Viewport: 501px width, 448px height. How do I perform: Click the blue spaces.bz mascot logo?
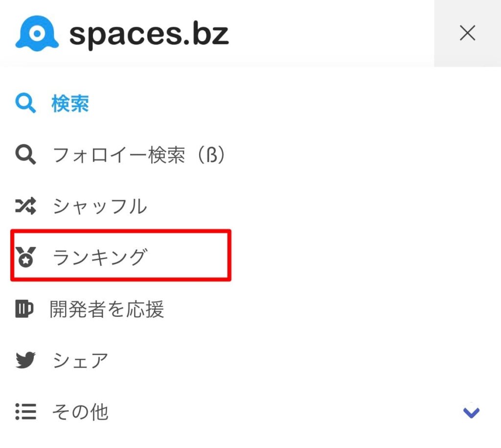pos(37,33)
